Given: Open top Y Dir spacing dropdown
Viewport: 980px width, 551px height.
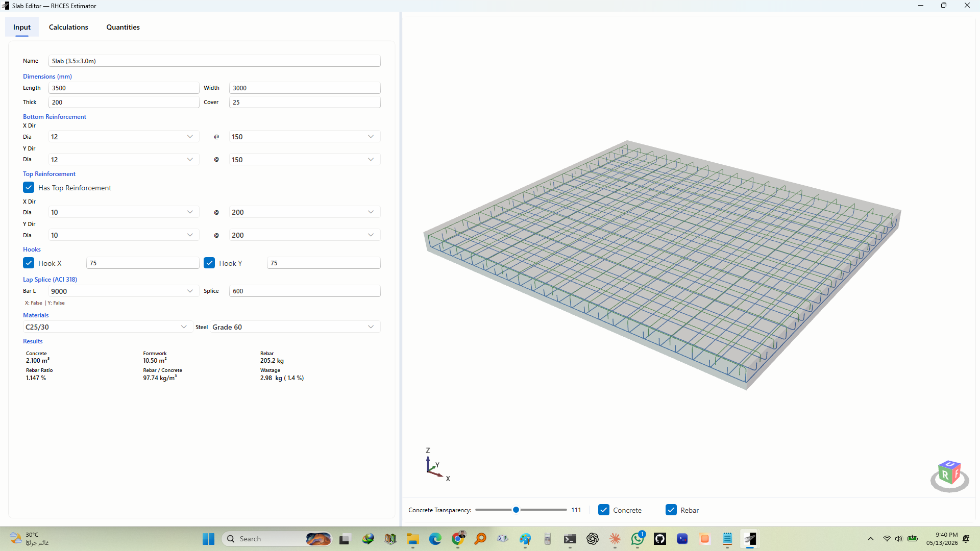Looking at the screenshot, I should click(x=305, y=235).
